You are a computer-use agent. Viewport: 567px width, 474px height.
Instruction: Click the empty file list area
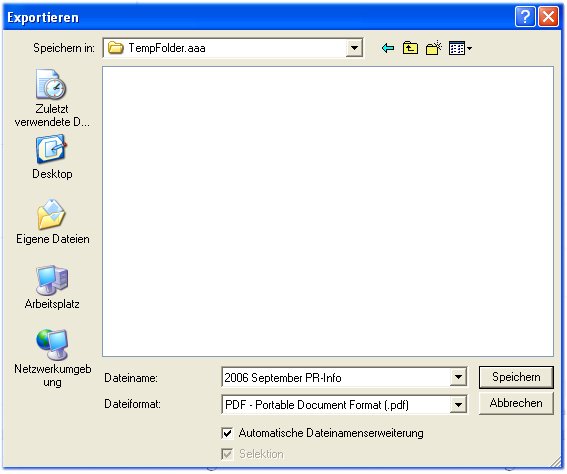(x=328, y=211)
